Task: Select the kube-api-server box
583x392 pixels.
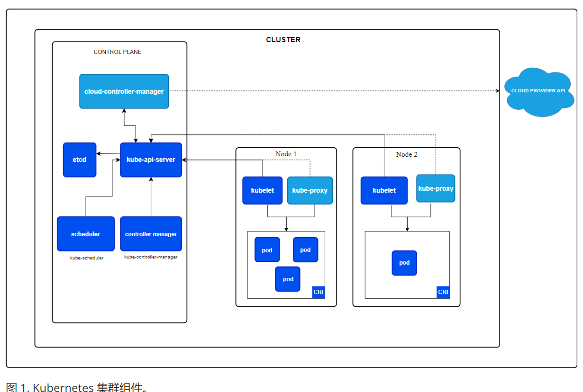Action: pyautogui.click(x=151, y=160)
